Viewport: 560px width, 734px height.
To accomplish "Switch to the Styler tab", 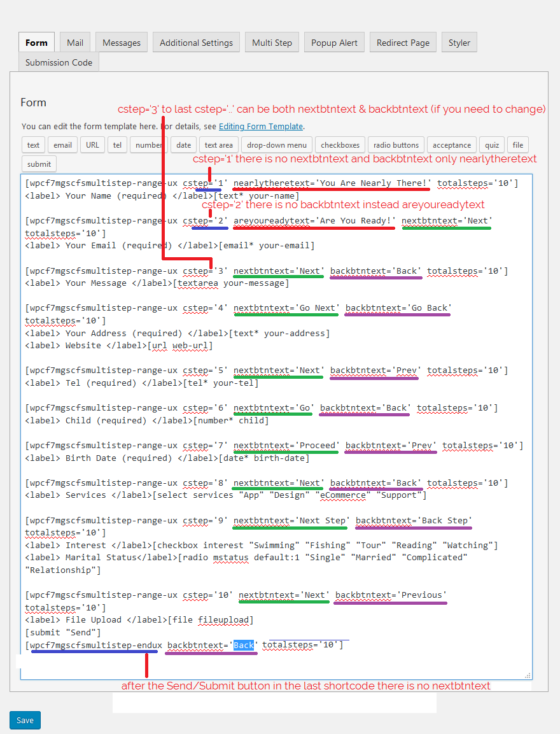I will click(459, 43).
